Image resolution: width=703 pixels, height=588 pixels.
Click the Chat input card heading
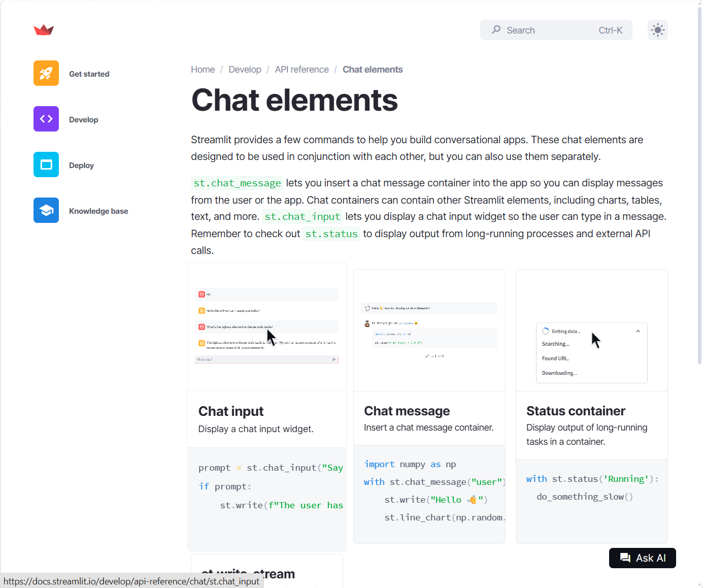[x=231, y=411]
